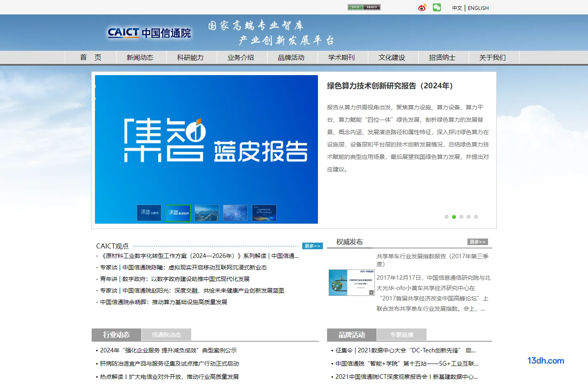Open the 新闻动态 menu item

140,57
